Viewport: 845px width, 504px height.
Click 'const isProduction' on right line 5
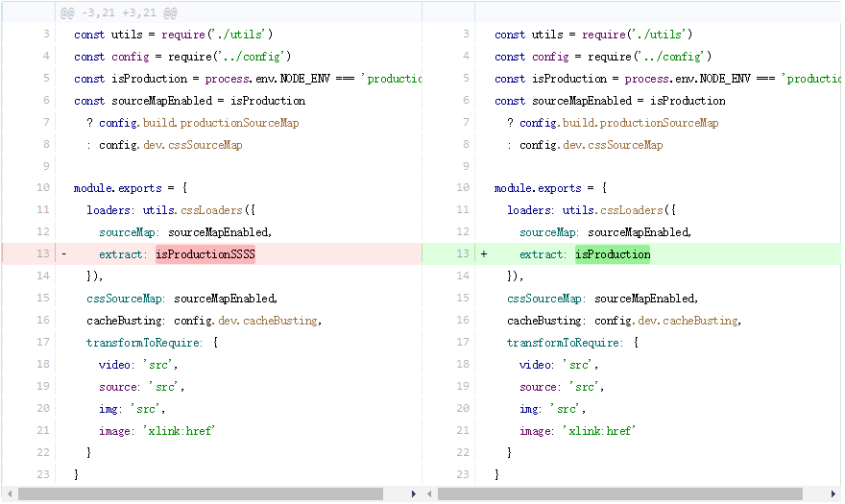point(550,79)
